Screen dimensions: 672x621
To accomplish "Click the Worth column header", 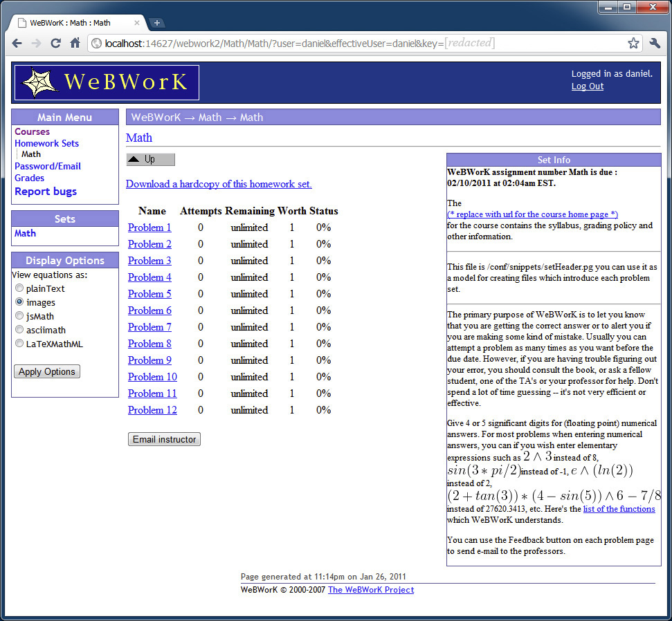I will point(292,211).
